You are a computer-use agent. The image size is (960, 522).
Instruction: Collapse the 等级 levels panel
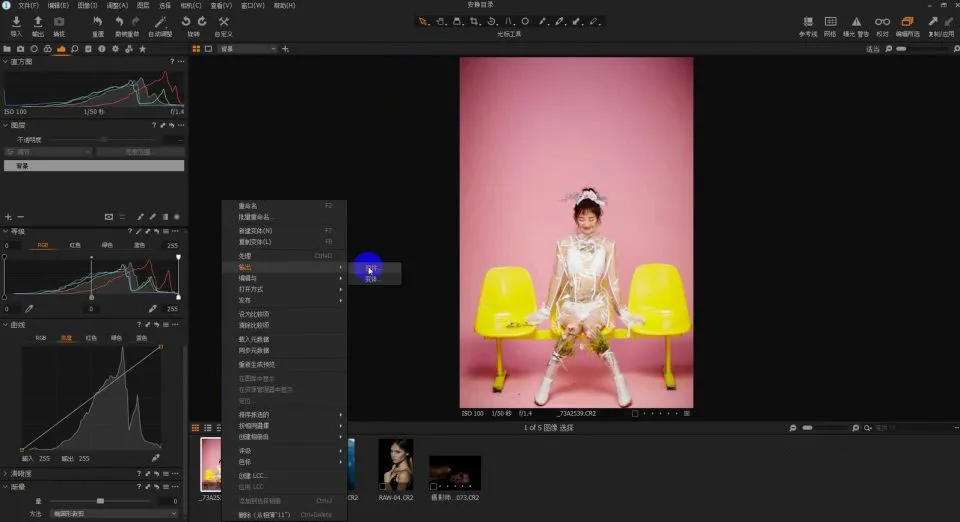6,231
